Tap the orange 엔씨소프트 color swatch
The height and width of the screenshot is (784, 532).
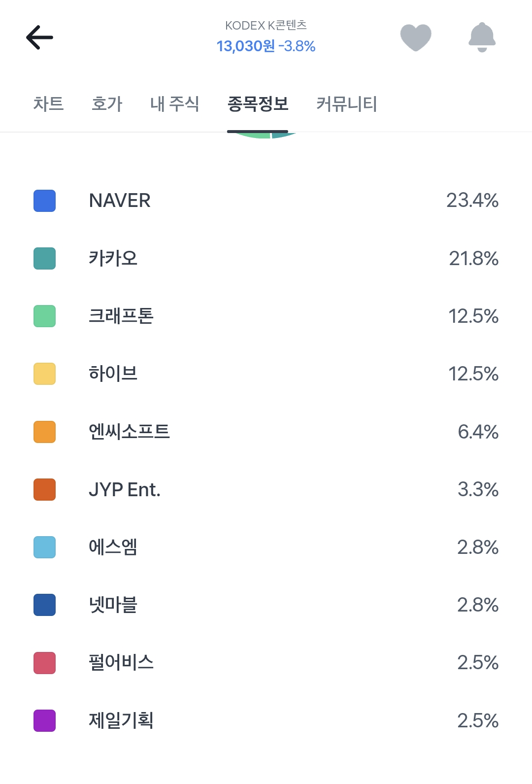(44, 432)
